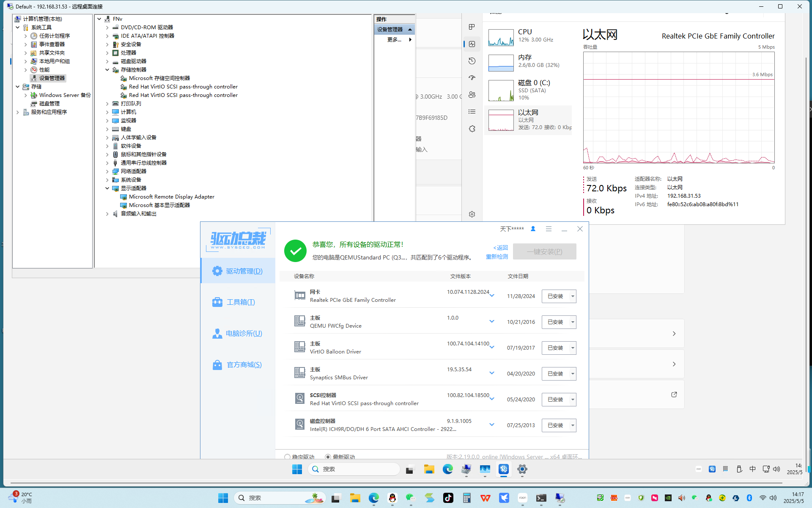This screenshot has height=508, width=812.
Task: Select Task Manager Performance sidebar icon
Action: [x=472, y=44]
